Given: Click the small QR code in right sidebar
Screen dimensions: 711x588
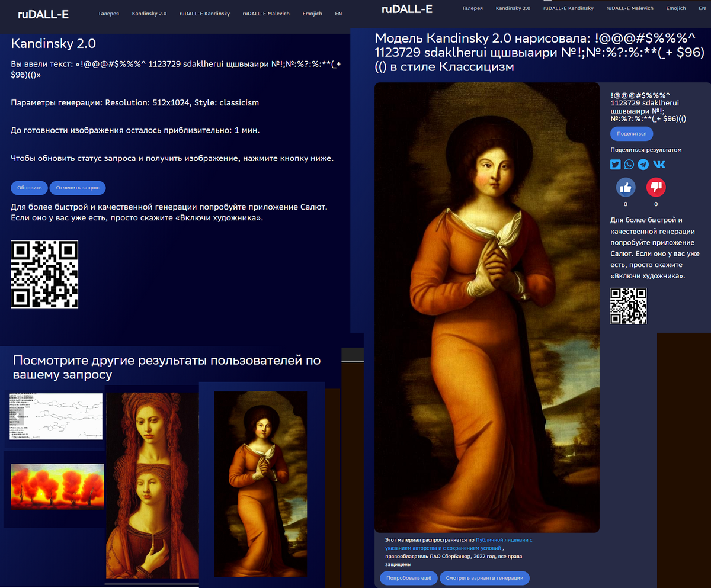Looking at the screenshot, I should pos(629,306).
